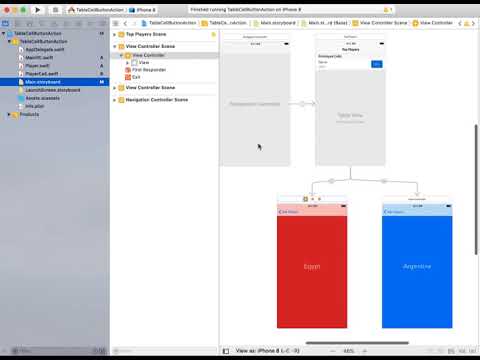Open the related items grid icon
Screen dimensions: 480x360
click(x=116, y=23)
